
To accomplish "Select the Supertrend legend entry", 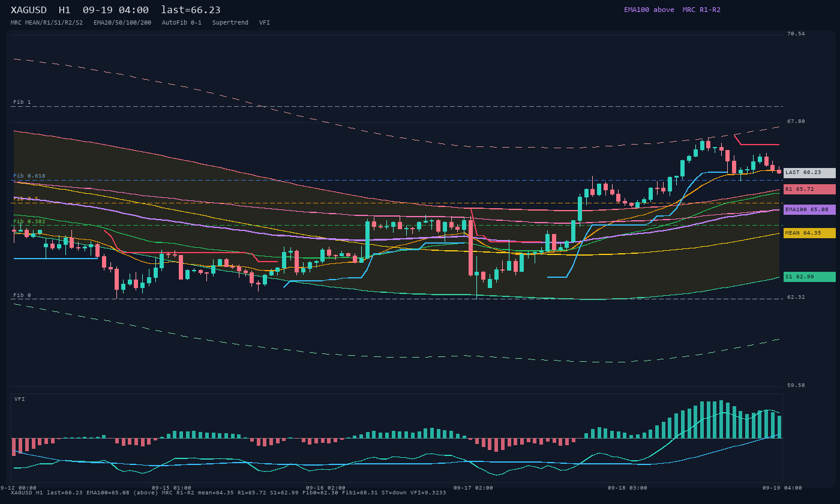I will coord(230,23).
